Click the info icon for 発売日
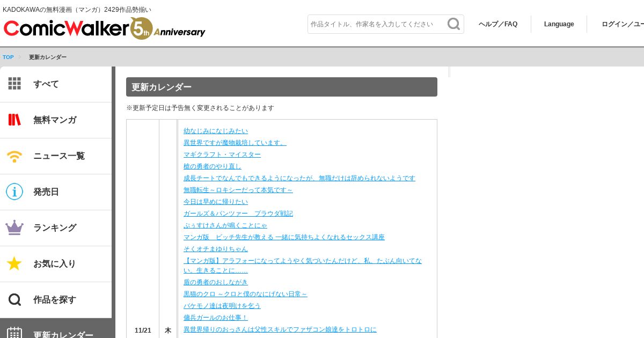The image size is (644, 338). [x=14, y=192]
